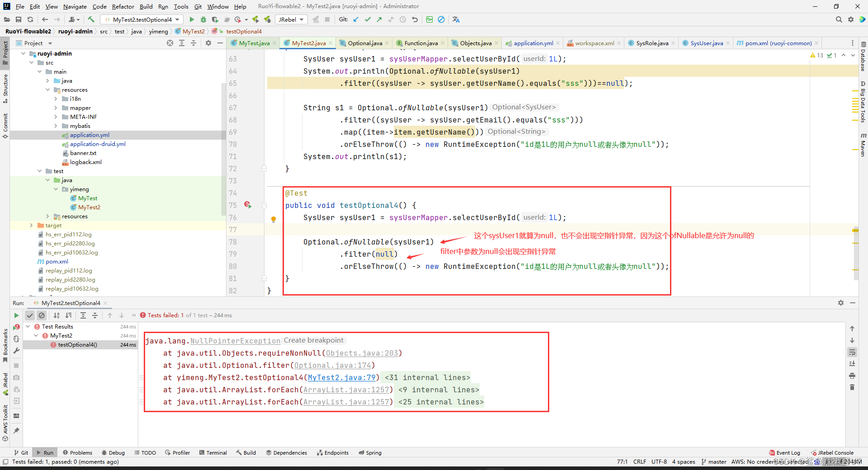The height and width of the screenshot is (470, 868).
Task: Toggle the Bookmarks tool window button
Action: click(x=5, y=345)
